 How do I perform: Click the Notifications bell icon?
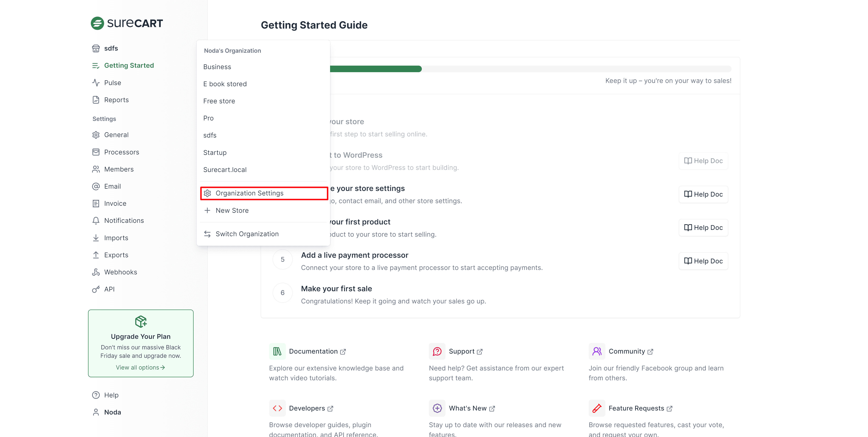pos(96,220)
